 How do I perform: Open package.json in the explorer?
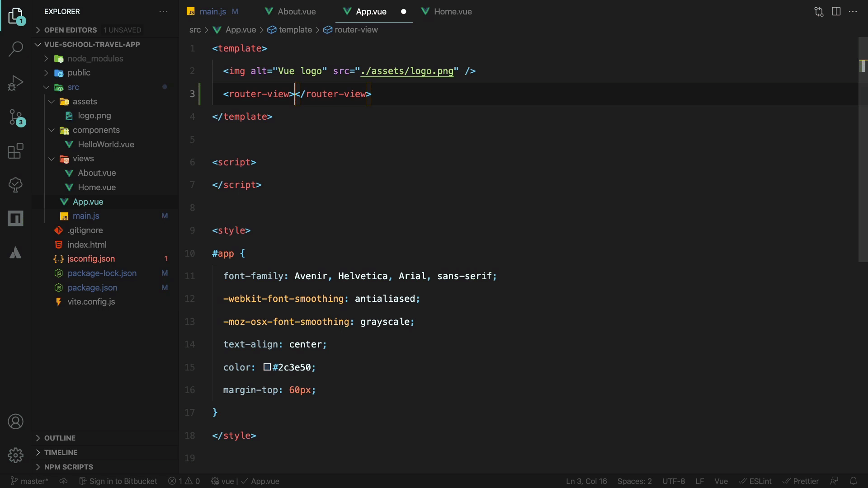coord(92,288)
